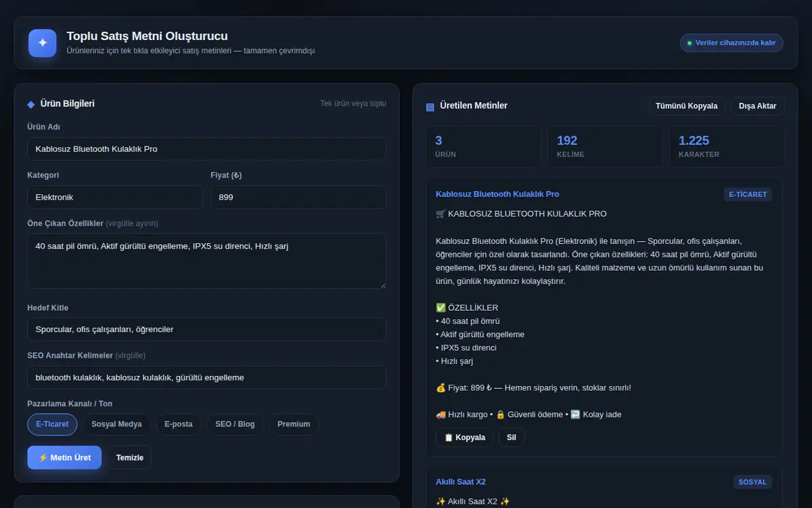
Task: Click the sparkle app logo icon
Action: tap(43, 43)
